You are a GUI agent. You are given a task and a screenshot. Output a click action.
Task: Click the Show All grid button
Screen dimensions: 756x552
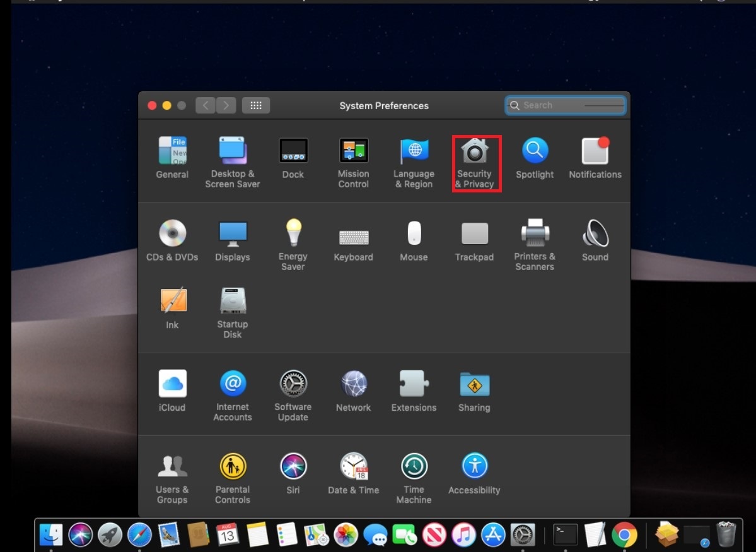click(256, 105)
